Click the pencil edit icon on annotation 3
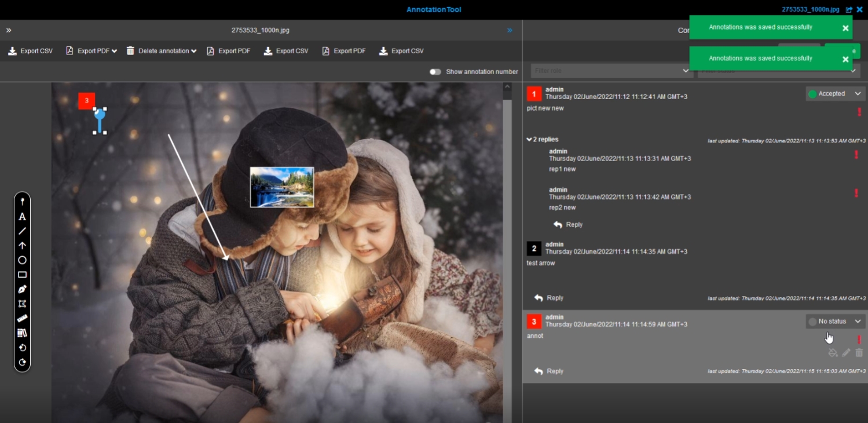The width and height of the screenshot is (868, 423). pyautogui.click(x=846, y=353)
